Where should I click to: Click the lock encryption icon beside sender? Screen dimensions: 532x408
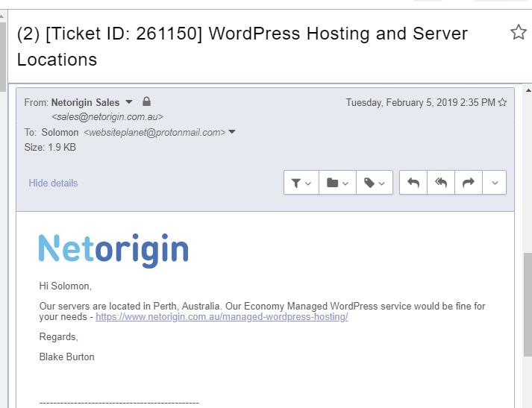[146, 101]
